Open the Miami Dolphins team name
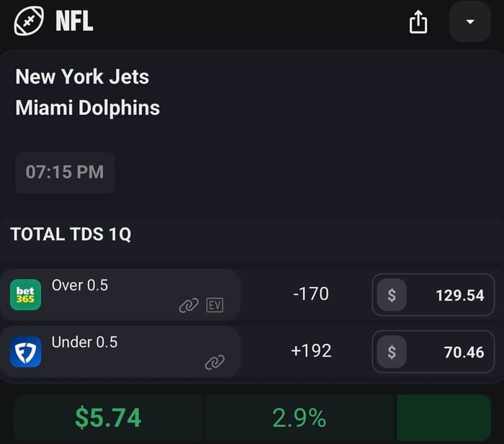The height and width of the screenshot is (444, 504). coord(87,109)
